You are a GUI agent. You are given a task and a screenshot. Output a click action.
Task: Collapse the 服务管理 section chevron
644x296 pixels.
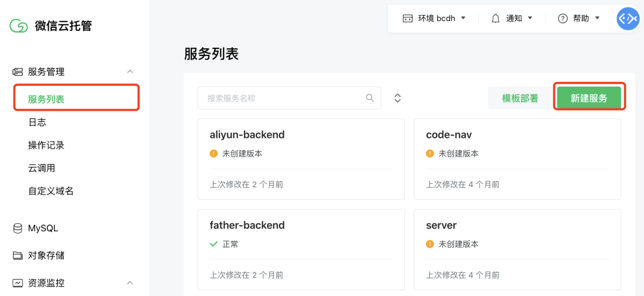tap(130, 72)
